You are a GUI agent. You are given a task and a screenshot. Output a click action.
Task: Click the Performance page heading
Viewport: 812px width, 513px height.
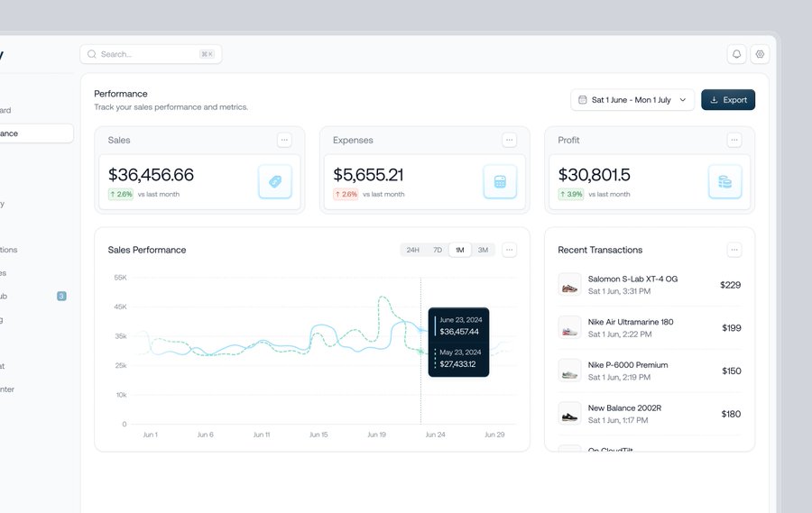click(x=121, y=94)
